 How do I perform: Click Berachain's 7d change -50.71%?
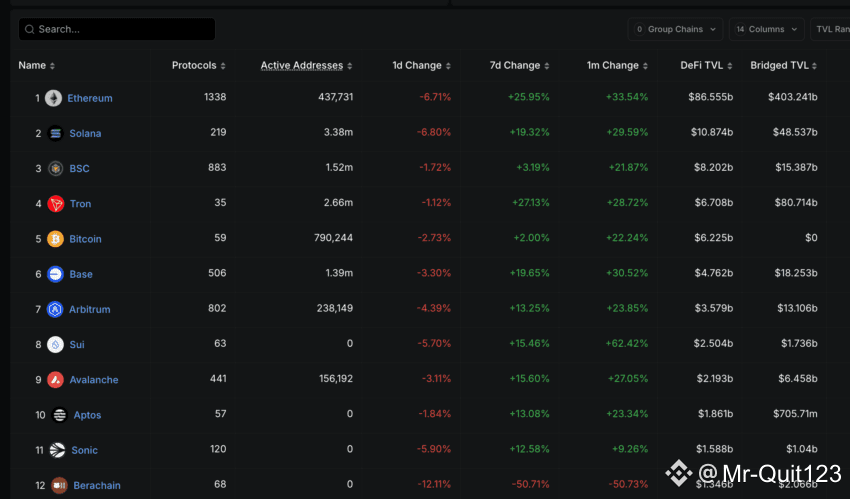tap(530, 484)
